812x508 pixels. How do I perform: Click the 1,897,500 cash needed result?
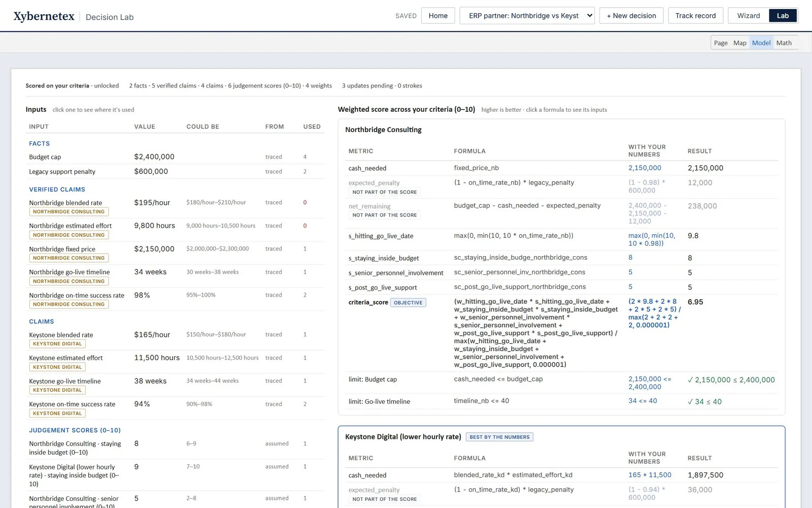point(705,475)
